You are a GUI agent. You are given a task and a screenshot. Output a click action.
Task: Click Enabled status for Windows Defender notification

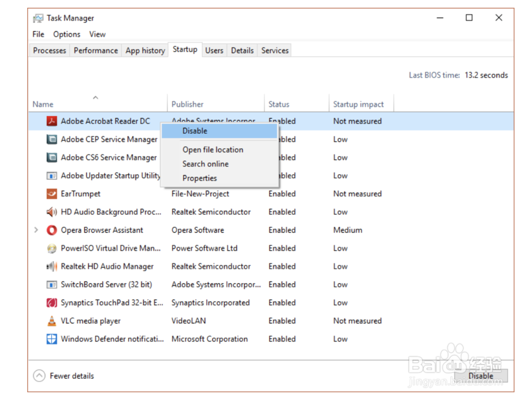tap(282, 339)
